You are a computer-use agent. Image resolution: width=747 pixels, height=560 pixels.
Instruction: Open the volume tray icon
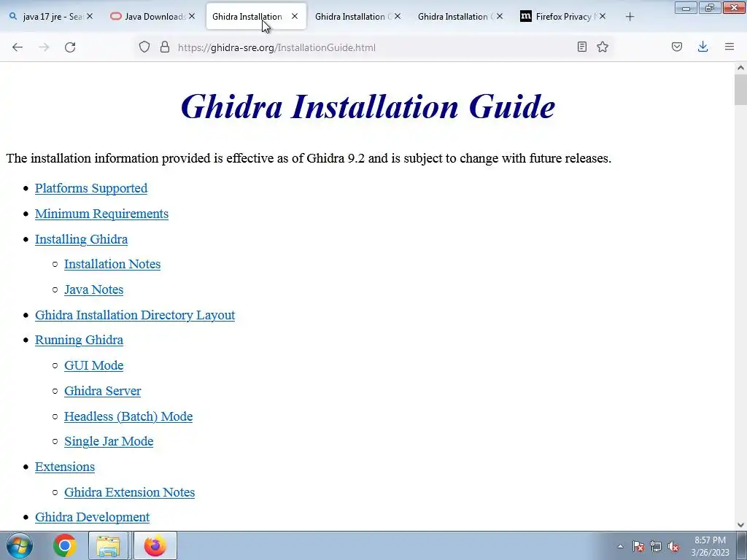[673, 546]
